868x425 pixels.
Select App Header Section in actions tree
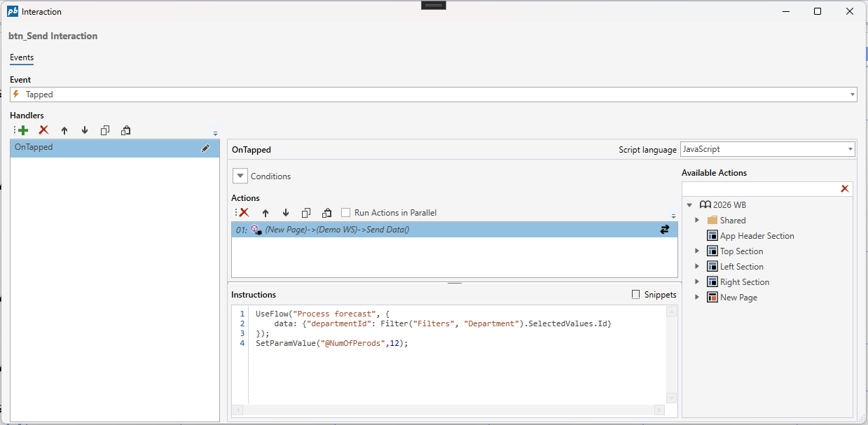coord(757,236)
